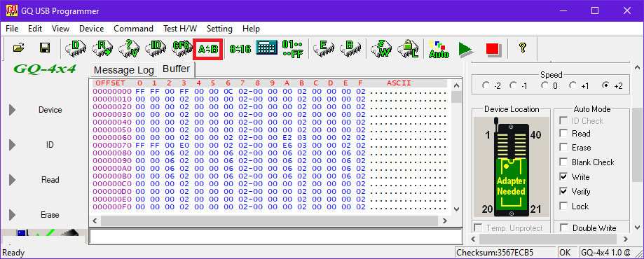Click right panel horizontal scrollbar right arrow

click(x=626, y=239)
